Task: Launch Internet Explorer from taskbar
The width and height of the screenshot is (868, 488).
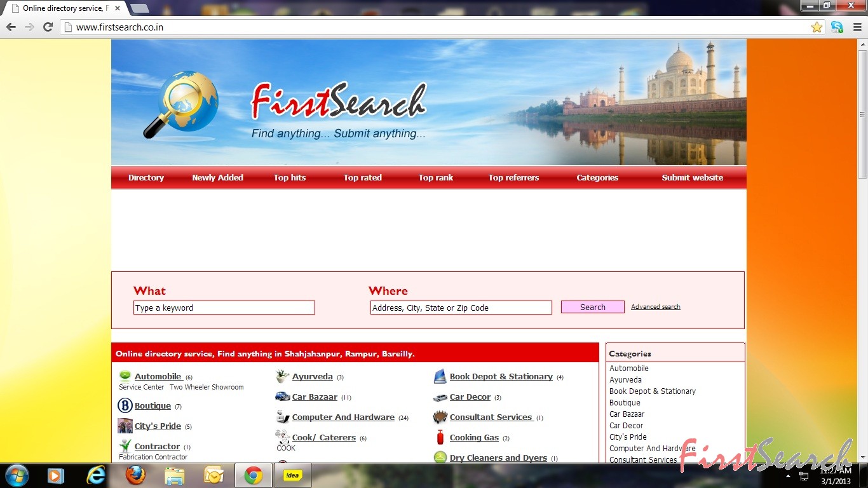Action: [97, 475]
